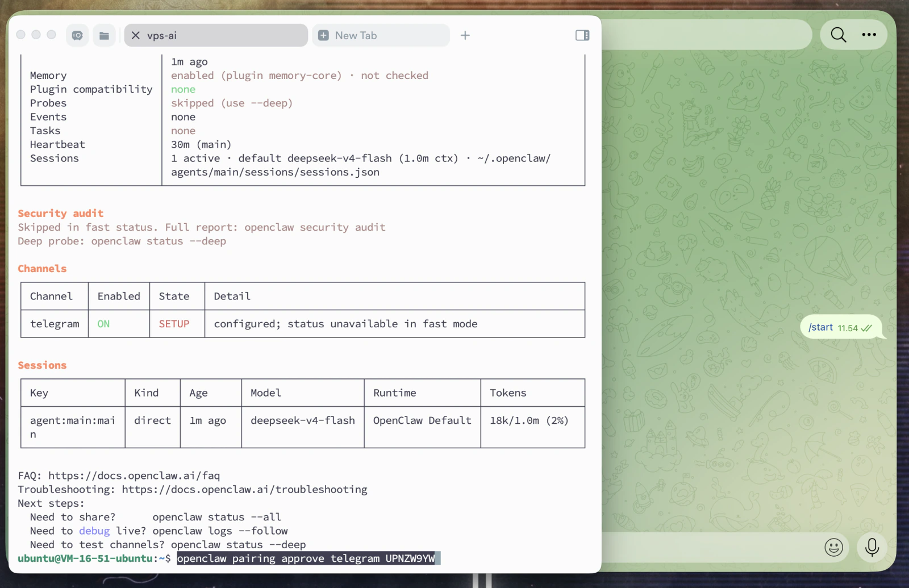
Task: Click 'enabled (plugin memory-core)' memory value
Action: (256, 76)
